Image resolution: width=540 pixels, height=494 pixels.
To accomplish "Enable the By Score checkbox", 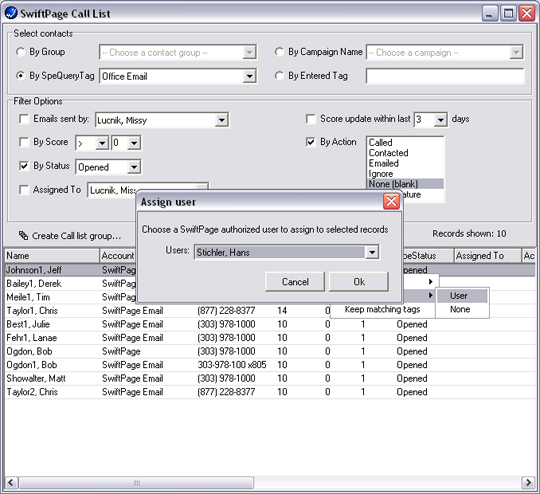I will pos(24,142).
